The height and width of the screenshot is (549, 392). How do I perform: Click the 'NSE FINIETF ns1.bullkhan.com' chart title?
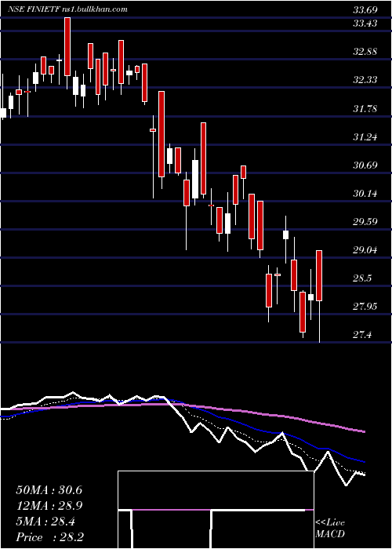[x=68, y=9]
